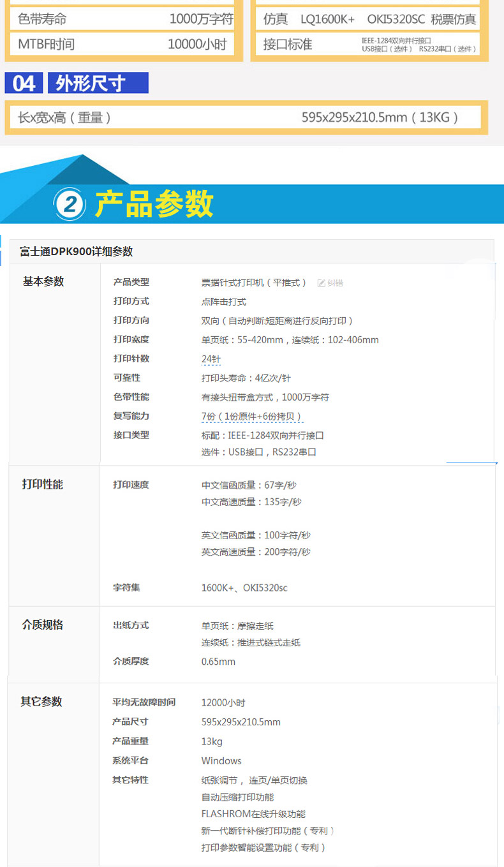This screenshot has width=504, height=867.
Task: Select the 打印性能 category label
Action: point(43,484)
